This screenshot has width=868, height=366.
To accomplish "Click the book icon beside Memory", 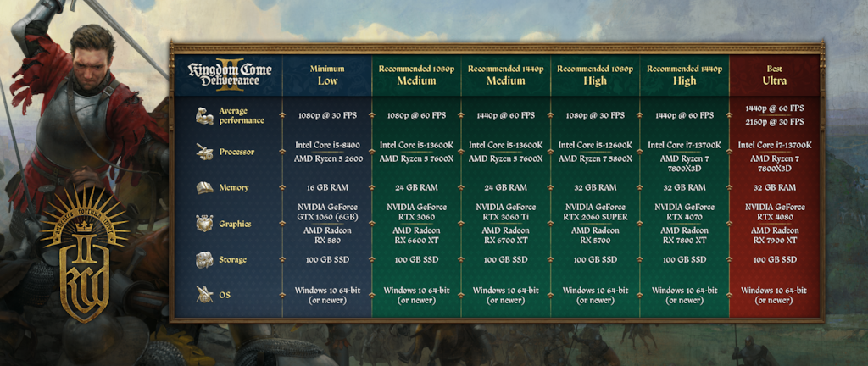I will pos(204,188).
